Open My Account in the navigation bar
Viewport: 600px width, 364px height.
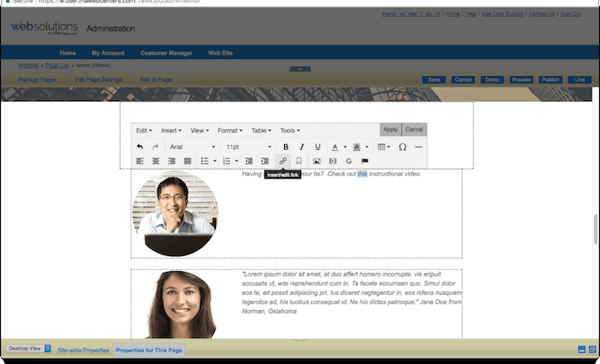(x=108, y=53)
